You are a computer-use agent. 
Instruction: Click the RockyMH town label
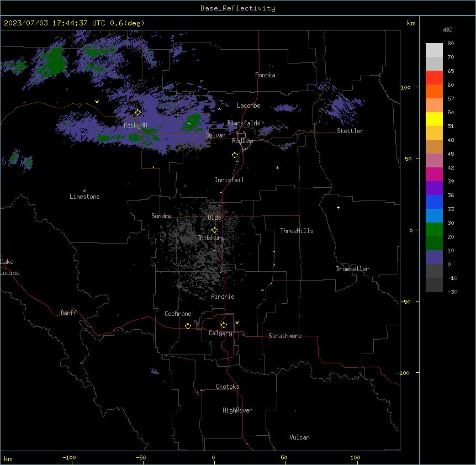click(x=135, y=125)
